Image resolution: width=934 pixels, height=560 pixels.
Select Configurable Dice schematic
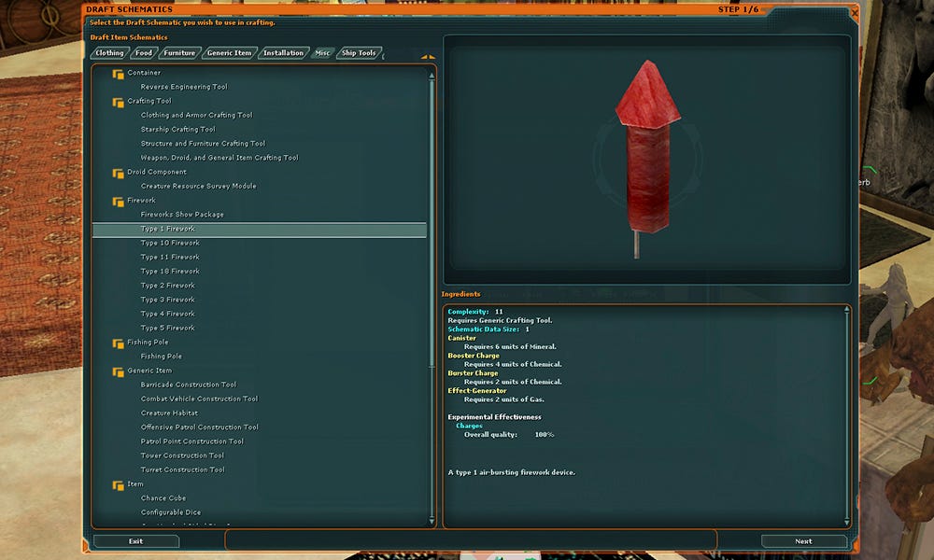171,512
